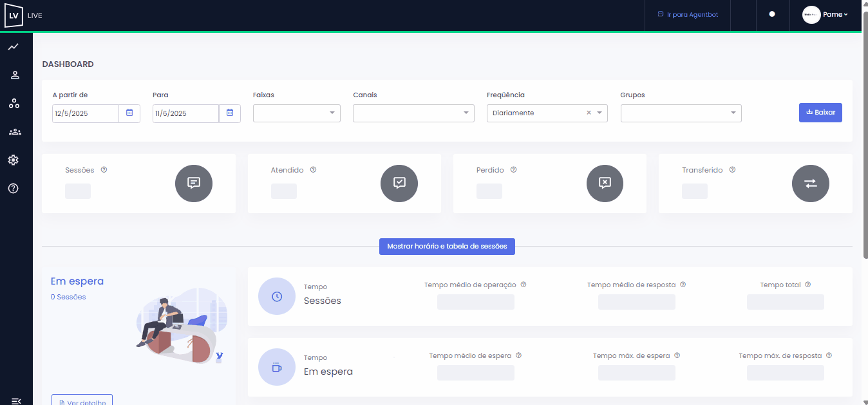
Task: Click Mostrar horário e tabela de sessões
Action: coord(447,246)
